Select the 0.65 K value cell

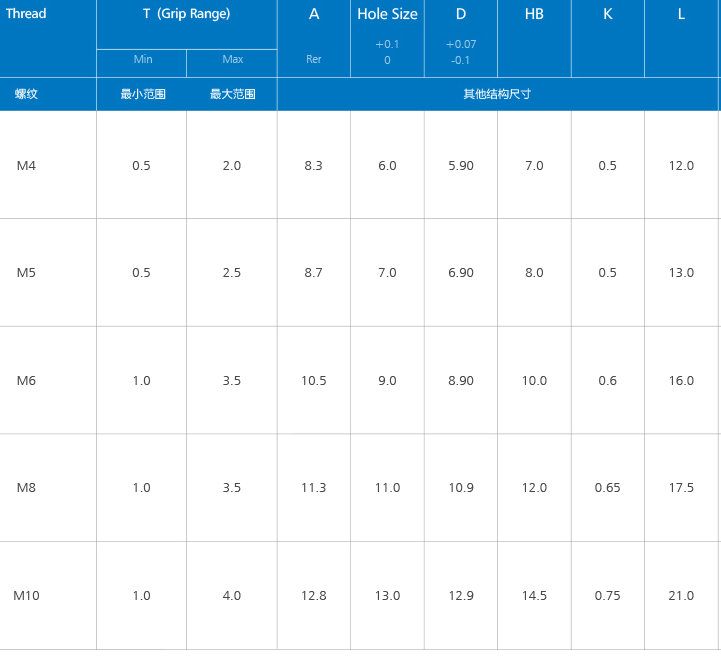pos(607,488)
